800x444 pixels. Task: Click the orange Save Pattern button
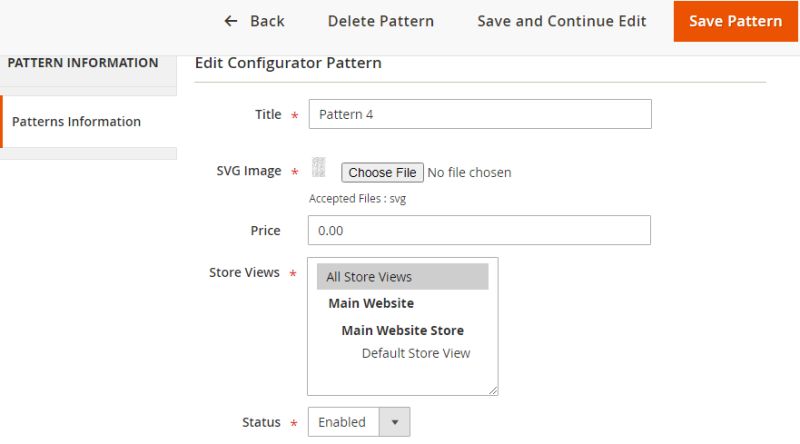[735, 21]
